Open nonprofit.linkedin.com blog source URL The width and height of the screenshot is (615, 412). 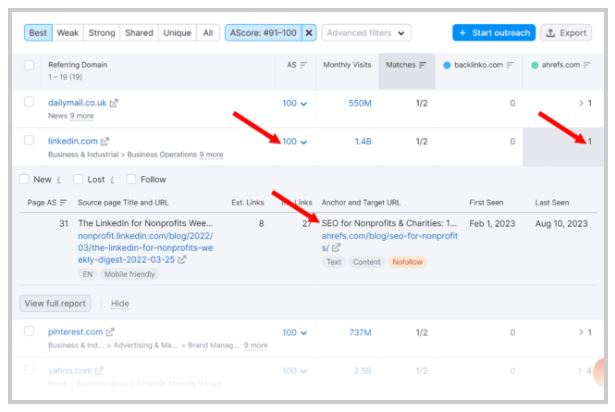[x=146, y=248]
